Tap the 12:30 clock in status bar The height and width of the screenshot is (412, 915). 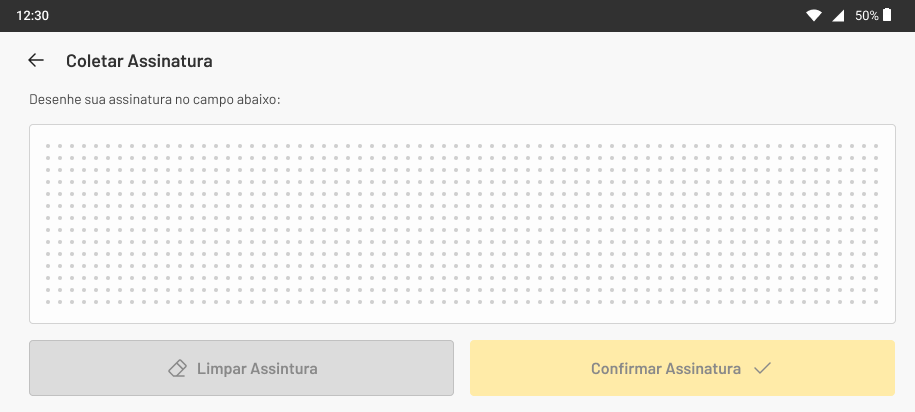tap(32, 16)
